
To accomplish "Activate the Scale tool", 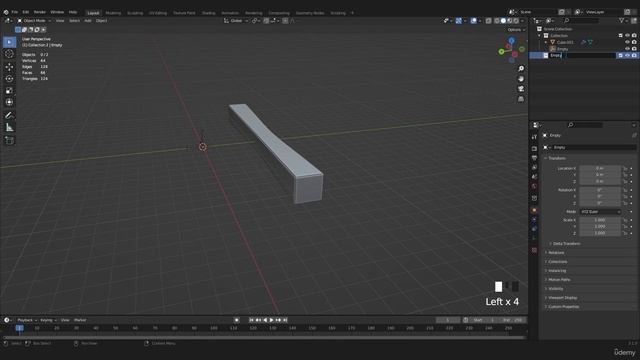I will (9, 91).
